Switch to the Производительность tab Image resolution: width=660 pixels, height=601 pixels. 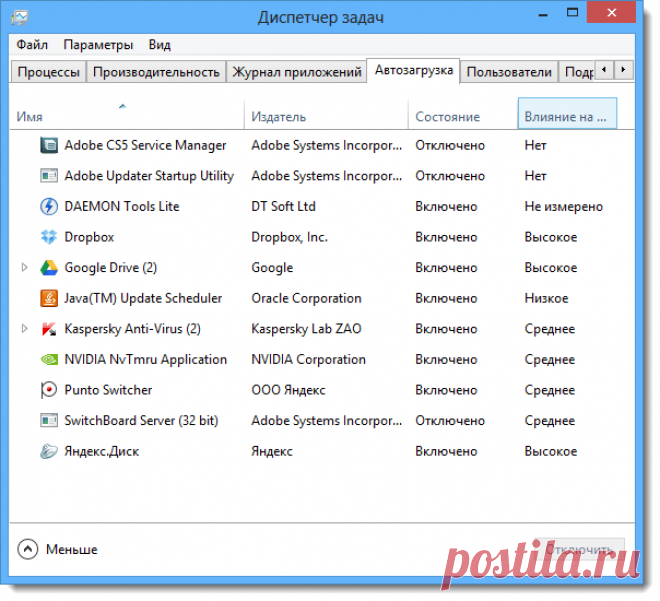(156, 72)
